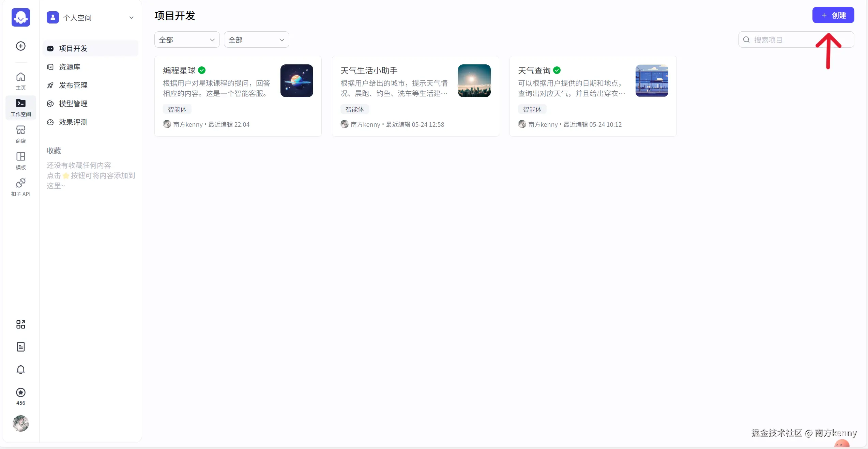
Task: Open the 编程星球 project thumbnail image
Action: point(296,80)
